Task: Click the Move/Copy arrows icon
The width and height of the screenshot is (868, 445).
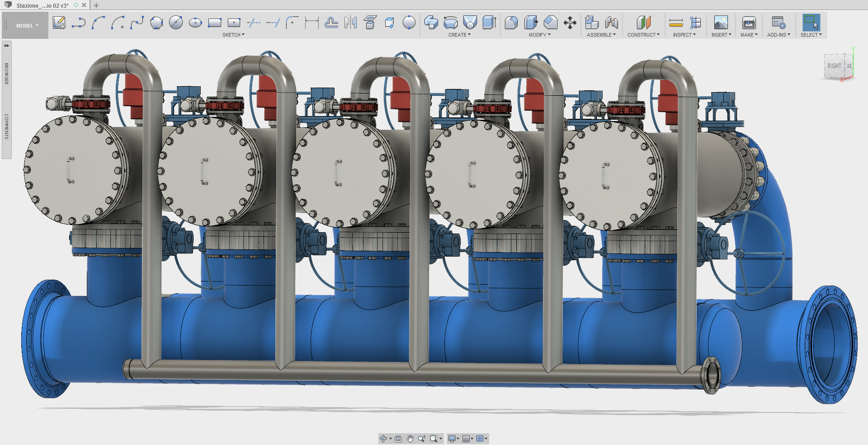Action: pos(570,23)
